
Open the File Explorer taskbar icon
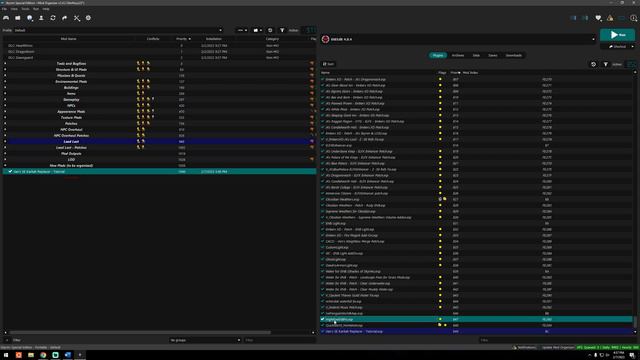pos(31,355)
